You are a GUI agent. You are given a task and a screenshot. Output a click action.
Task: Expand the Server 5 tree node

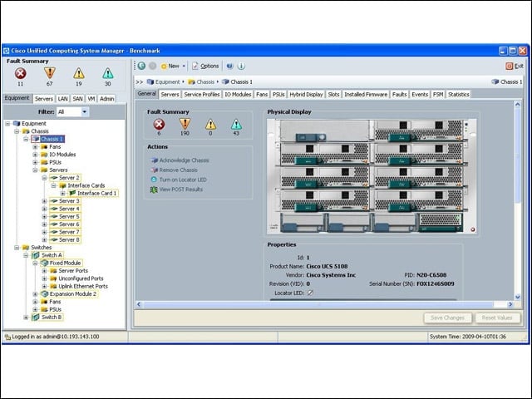[x=44, y=216]
